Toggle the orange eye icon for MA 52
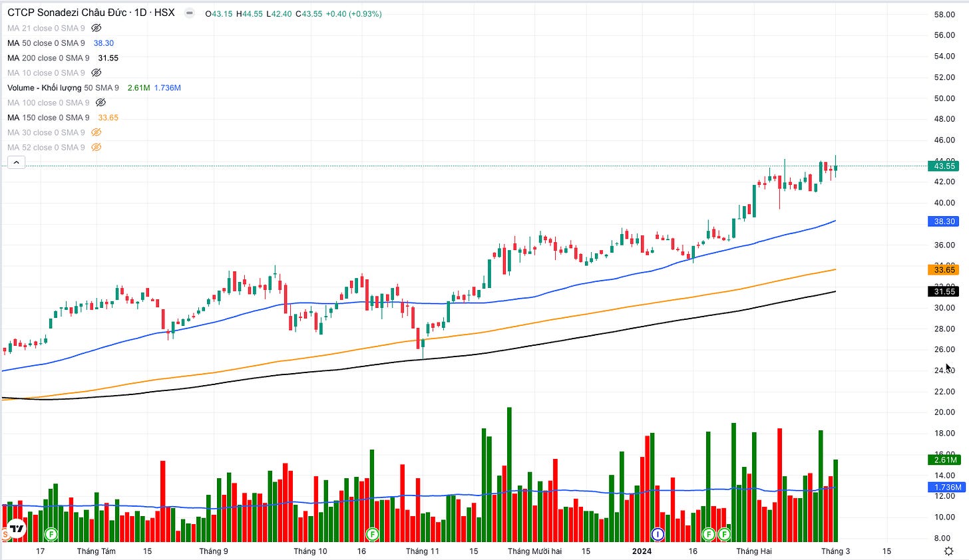 point(96,147)
